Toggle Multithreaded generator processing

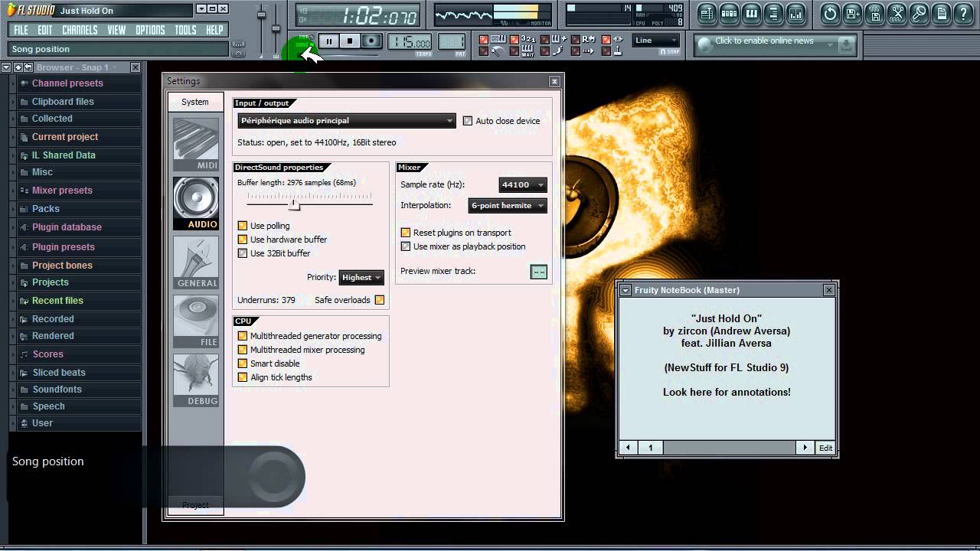243,336
